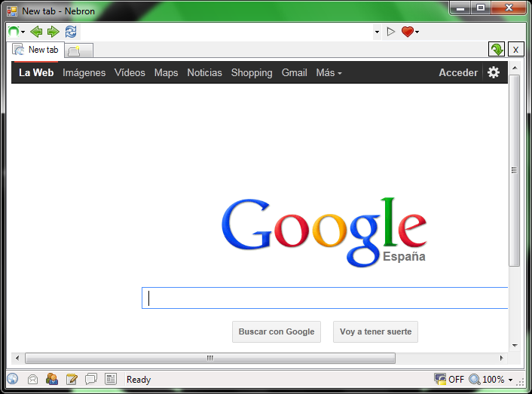This screenshot has width=532, height=394.
Task: Go forward with the green right arrow
Action: coord(53,32)
